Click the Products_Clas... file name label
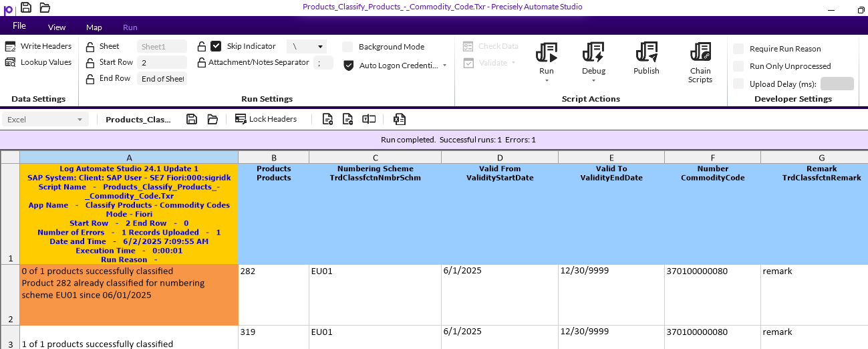868x349 pixels. [x=138, y=120]
